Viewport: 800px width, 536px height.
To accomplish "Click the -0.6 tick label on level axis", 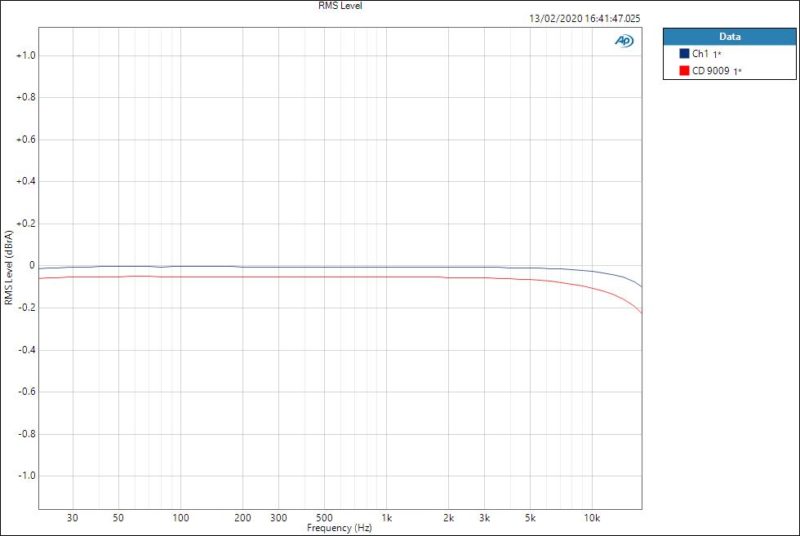I will pyautogui.click(x=27, y=392).
